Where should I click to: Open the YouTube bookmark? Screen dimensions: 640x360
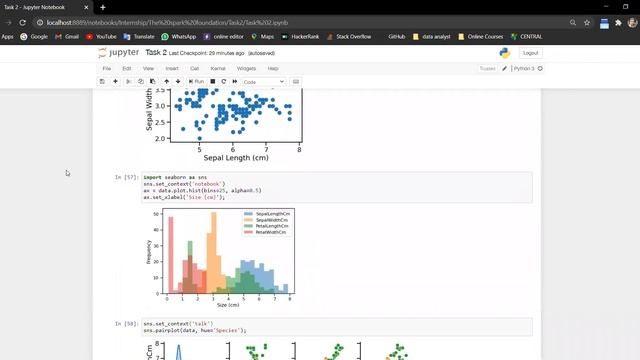pos(101,37)
